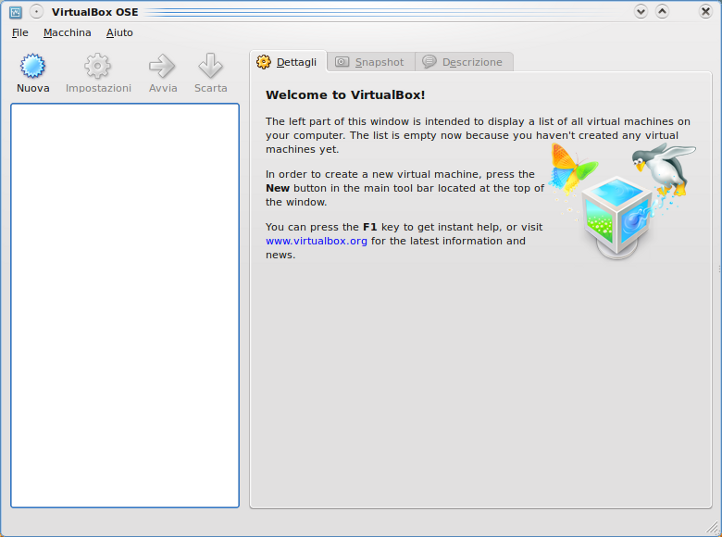Open Impostazioni settings gear icon
This screenshot has width=722, height=537.
point(98,66)
